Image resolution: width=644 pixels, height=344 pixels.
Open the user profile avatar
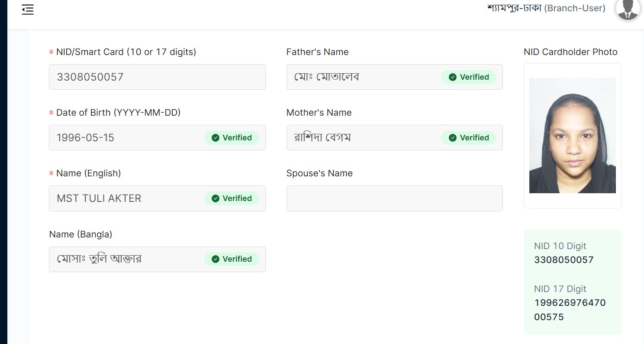tap(628, 9)
